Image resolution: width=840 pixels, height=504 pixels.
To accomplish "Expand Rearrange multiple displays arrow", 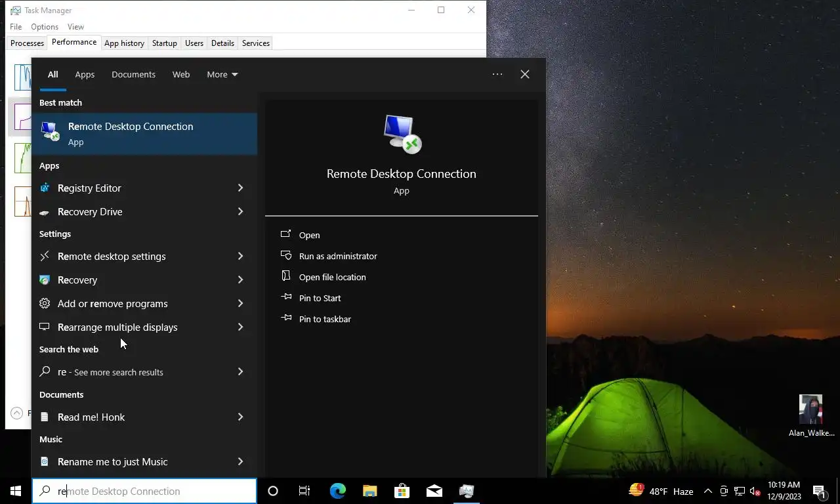I will point(240,327).
